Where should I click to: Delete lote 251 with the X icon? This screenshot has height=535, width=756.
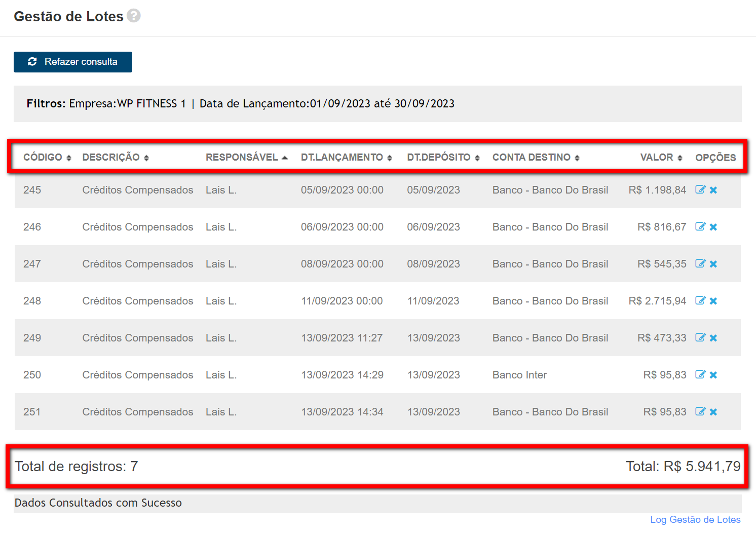click(x=713, y=412)
